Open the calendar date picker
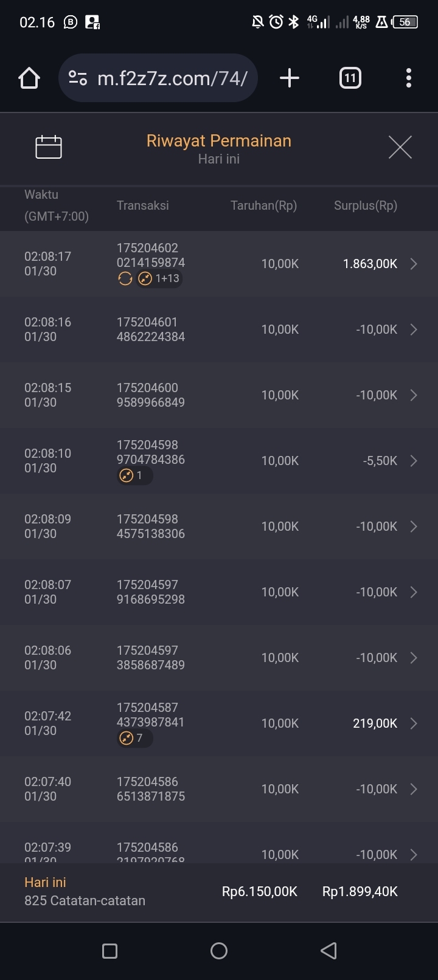Viewport: 438px width, 980px height. [49, 147]
